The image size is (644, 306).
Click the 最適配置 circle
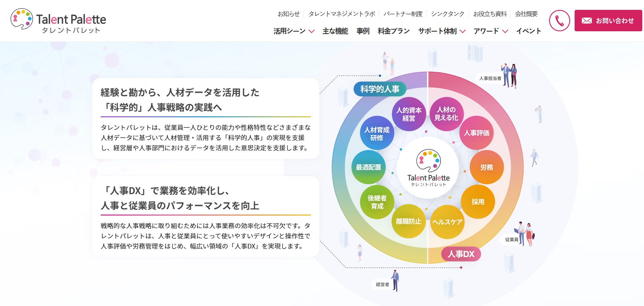pos(368,167)
